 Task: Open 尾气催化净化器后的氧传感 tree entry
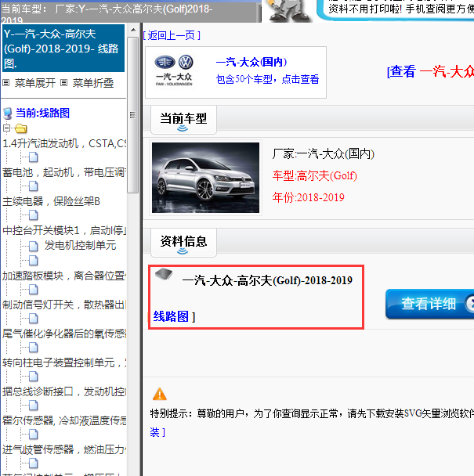tap(64, 334)
